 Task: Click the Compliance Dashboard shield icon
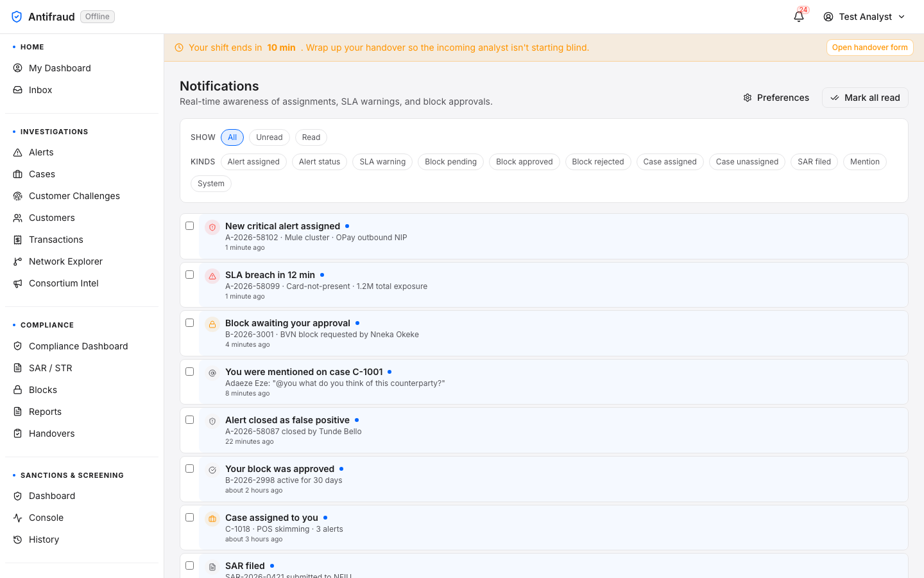click(x=18, y=346)
